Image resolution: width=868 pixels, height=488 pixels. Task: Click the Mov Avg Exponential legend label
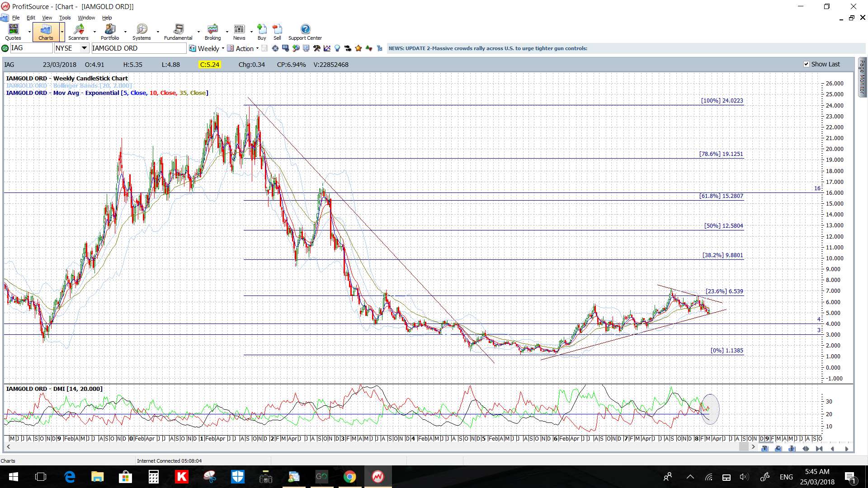[107, 93]
